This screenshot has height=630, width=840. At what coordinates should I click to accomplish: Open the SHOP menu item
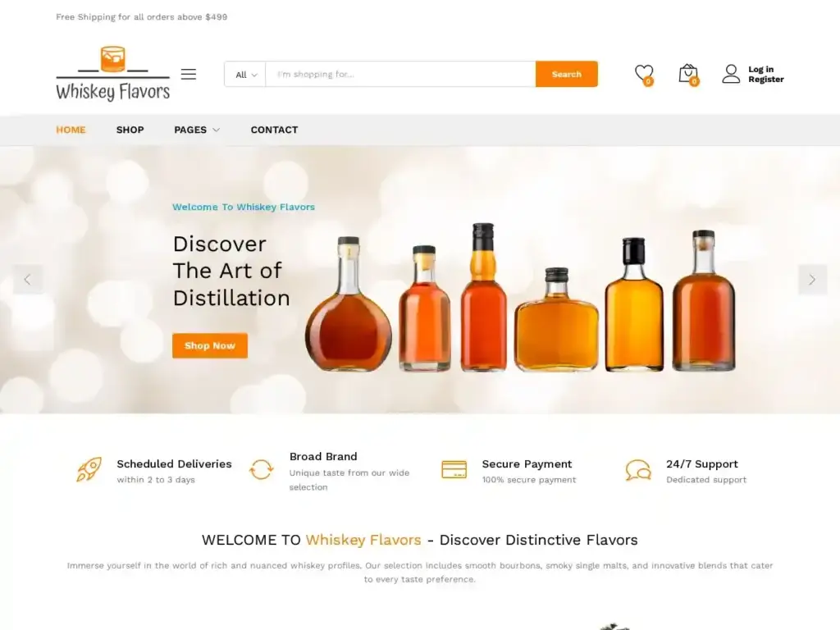click(130, 130)
